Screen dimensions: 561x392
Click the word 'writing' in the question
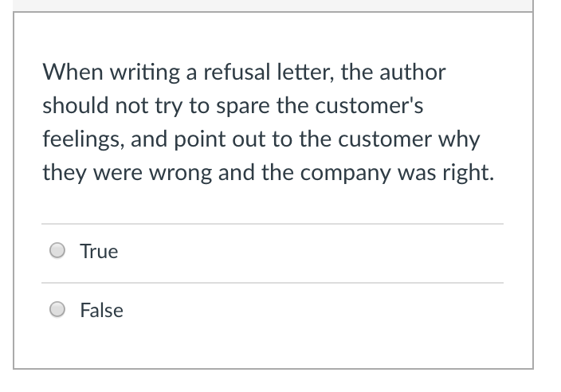(x=144, y=73)
